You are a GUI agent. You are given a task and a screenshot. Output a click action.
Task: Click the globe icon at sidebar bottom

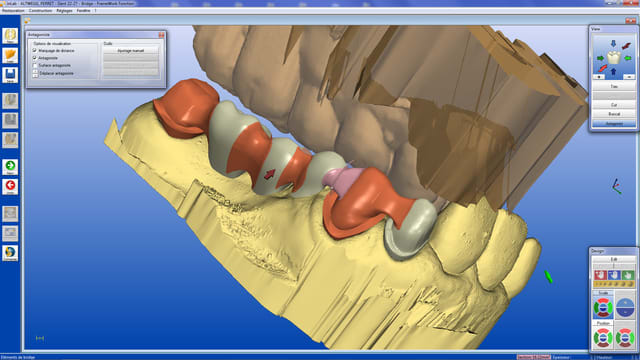[x=10, y=253]
